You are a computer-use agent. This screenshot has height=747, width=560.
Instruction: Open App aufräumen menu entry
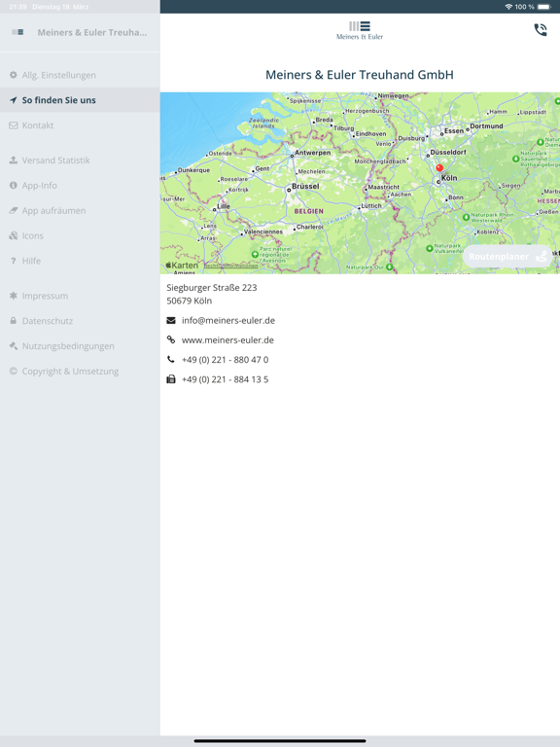click(80, 210)
